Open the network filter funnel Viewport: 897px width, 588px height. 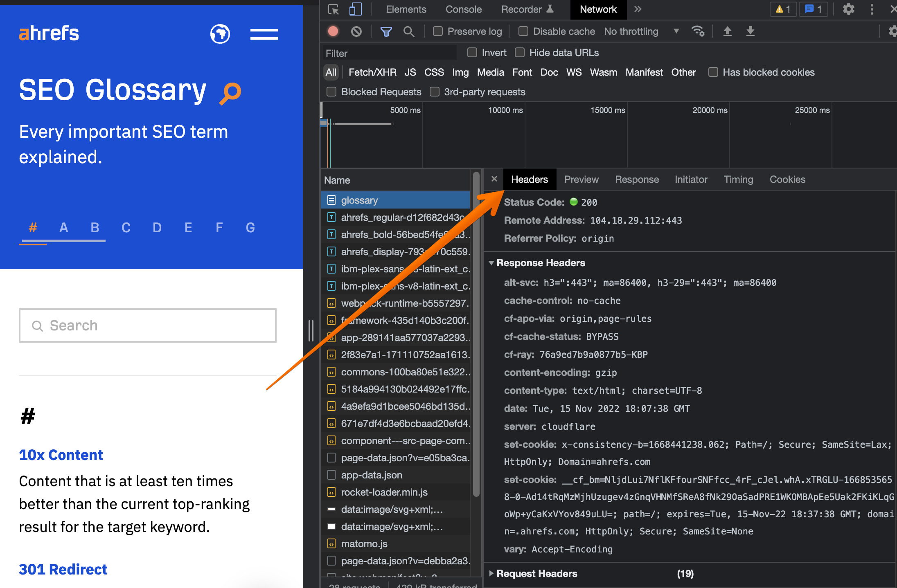coord(386,31)
